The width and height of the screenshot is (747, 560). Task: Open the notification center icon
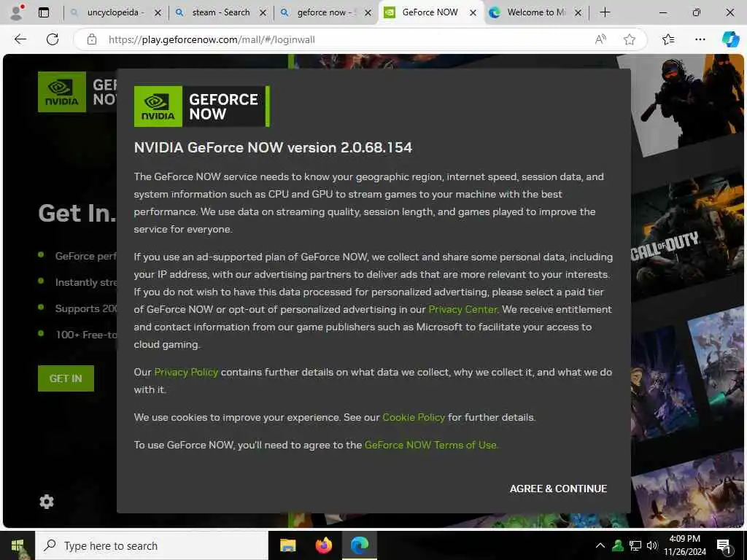724,547
